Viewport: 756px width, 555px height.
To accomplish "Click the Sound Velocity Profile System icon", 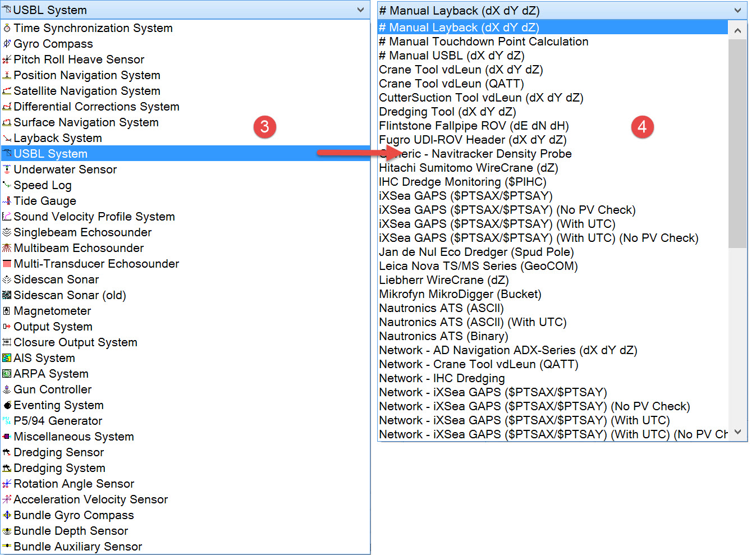I will click(x=7, y=217).
